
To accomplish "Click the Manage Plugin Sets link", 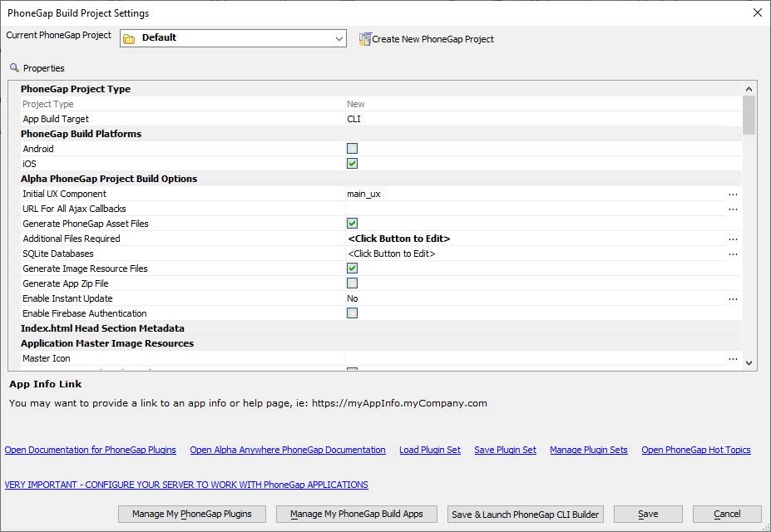I will (x=589, y=450).
